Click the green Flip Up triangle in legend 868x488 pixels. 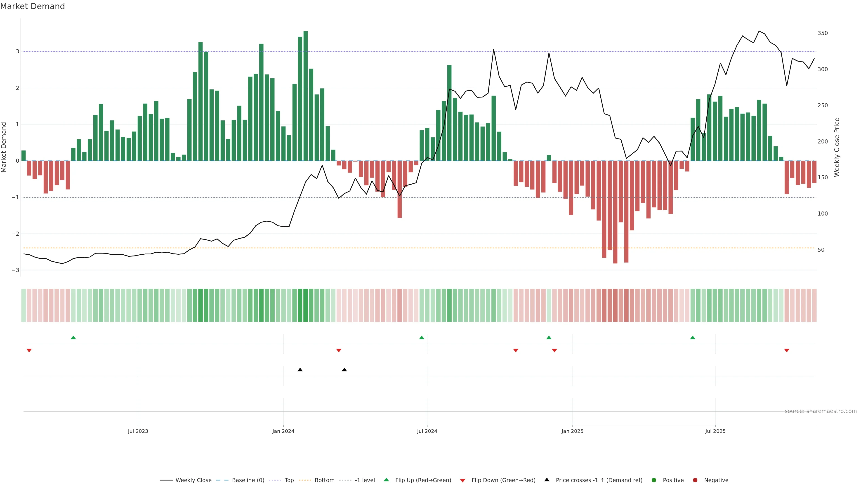[x=386, y=480]
